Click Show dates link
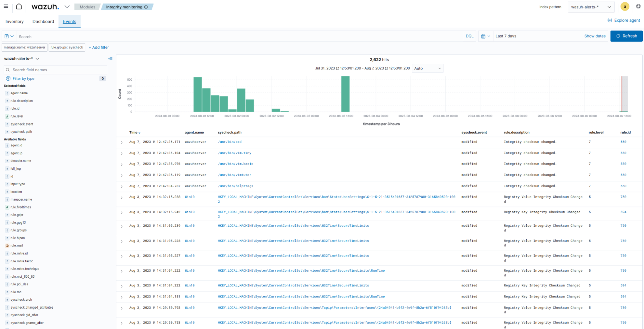Viewport: 644px width, 329px height. (x=595, y=36)
